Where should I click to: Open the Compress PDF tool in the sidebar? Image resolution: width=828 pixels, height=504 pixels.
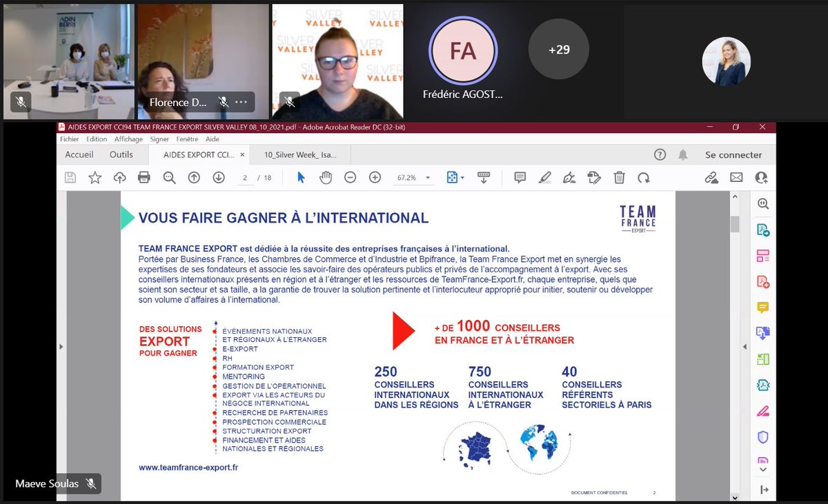[x=762, y=385]
